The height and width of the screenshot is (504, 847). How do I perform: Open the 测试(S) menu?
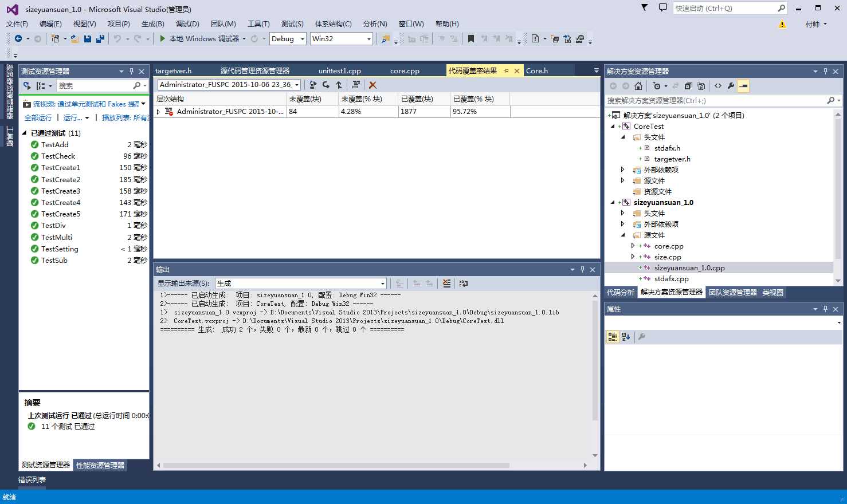pyautogui.click(x=292, y=23)
